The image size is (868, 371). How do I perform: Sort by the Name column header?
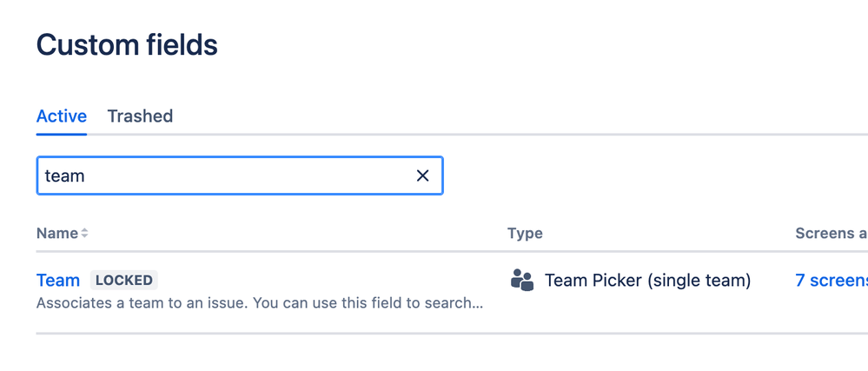pos(57,234)
